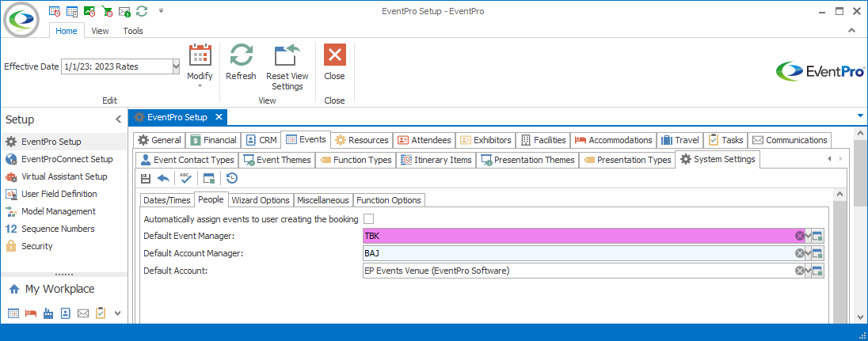Switch to the Home ribbon tab

[x=67, y=31]
